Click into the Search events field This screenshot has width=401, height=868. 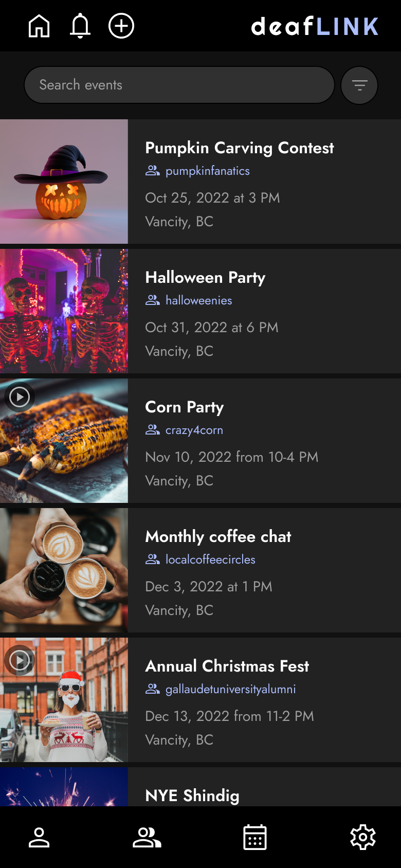(x=179, y=85)
